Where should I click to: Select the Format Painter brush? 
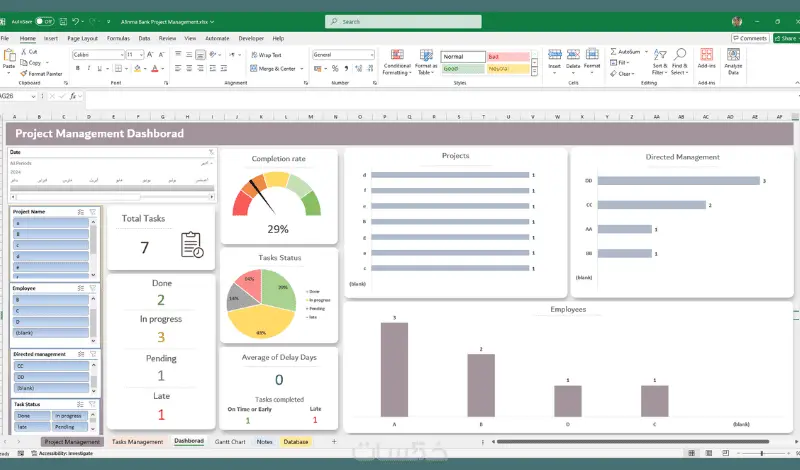pos(23,73)
